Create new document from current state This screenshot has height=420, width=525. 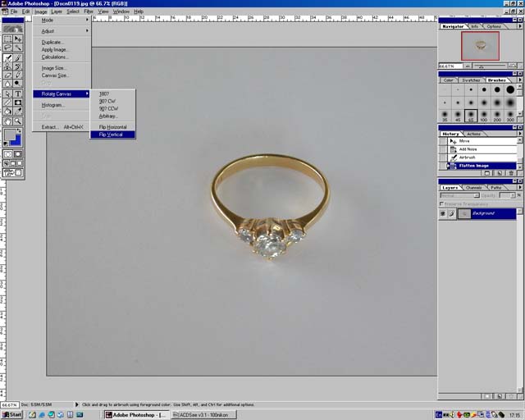tap(487, 173)
